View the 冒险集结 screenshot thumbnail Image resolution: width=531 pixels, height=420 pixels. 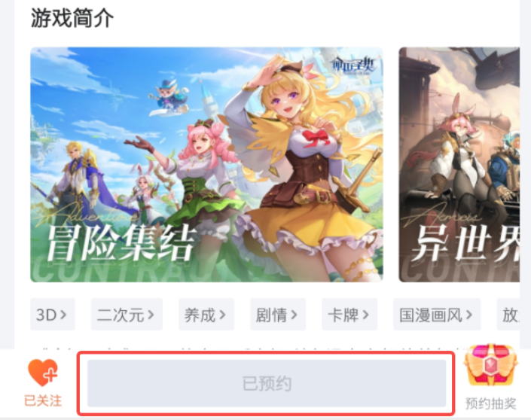point(206,165)
